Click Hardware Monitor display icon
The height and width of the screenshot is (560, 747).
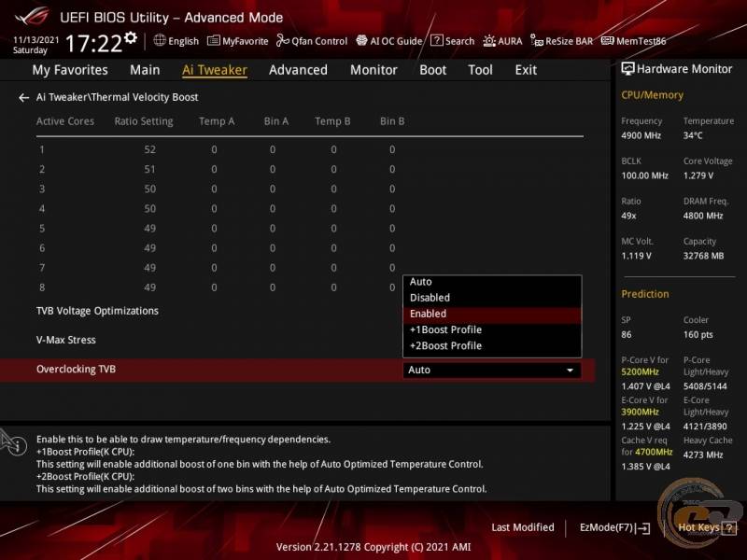(x=627, y=69)
